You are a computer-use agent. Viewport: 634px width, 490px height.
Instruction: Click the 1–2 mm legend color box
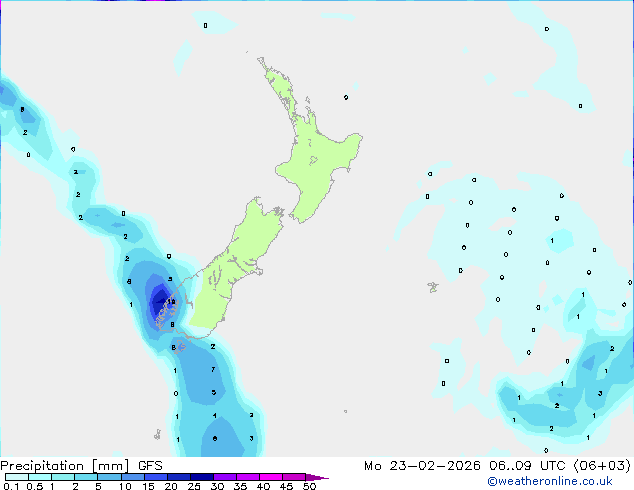(x=63, y=477)
